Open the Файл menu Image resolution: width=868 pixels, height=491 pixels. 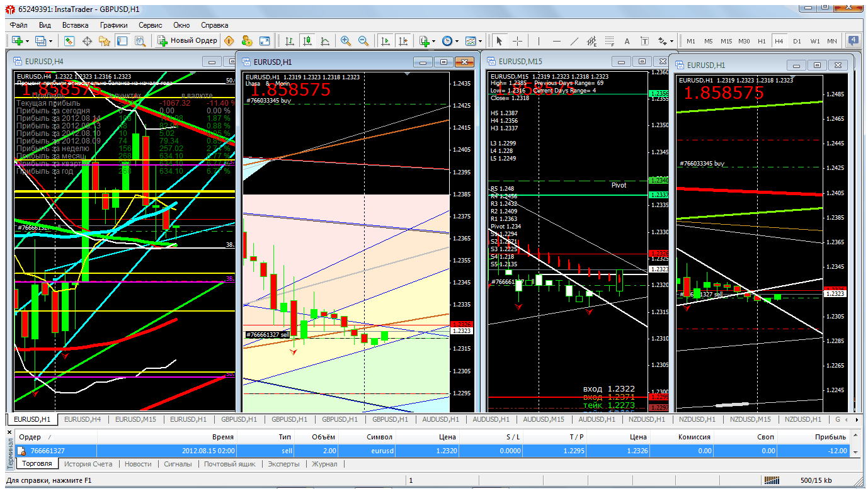[18, 25]
